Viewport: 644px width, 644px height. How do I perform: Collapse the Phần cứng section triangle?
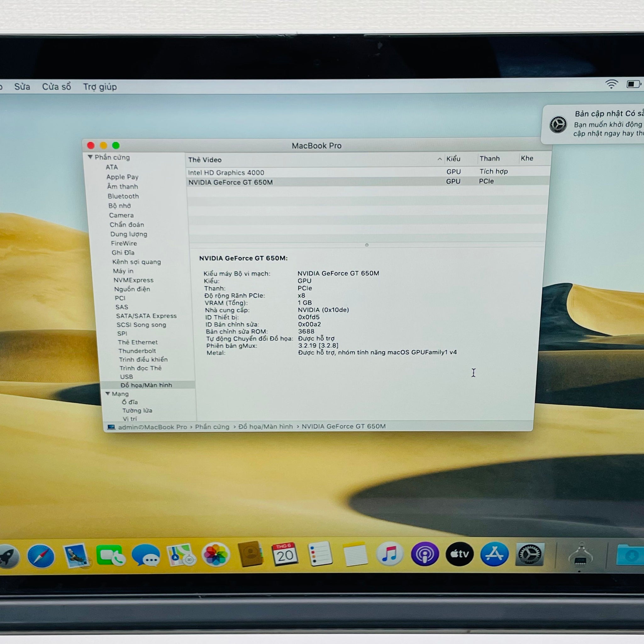(x=90, y=157)
